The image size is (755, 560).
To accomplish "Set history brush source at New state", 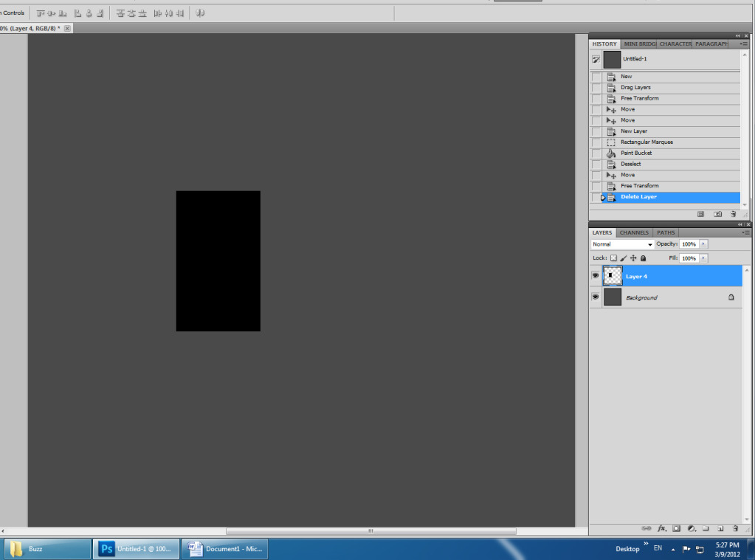I will pos(596,77).
